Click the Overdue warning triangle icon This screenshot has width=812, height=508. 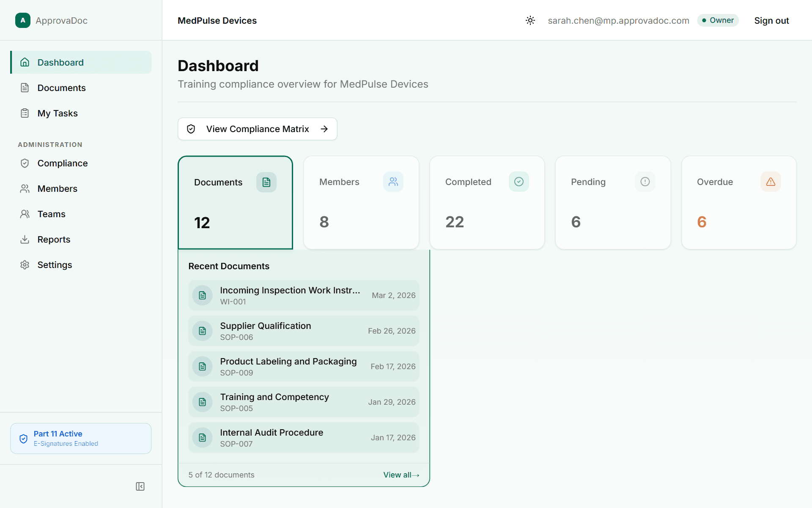tap(771, 182)
